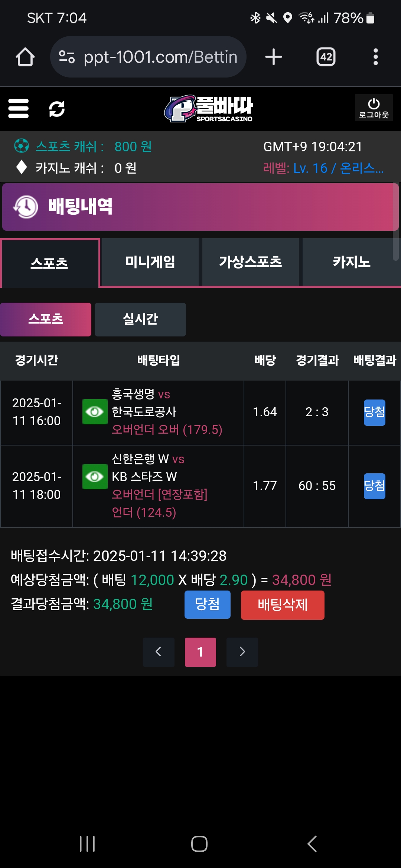Screen dimensions: 401x868
Task: Open browser three-dot overflow menu
Action: coord(375,57)
